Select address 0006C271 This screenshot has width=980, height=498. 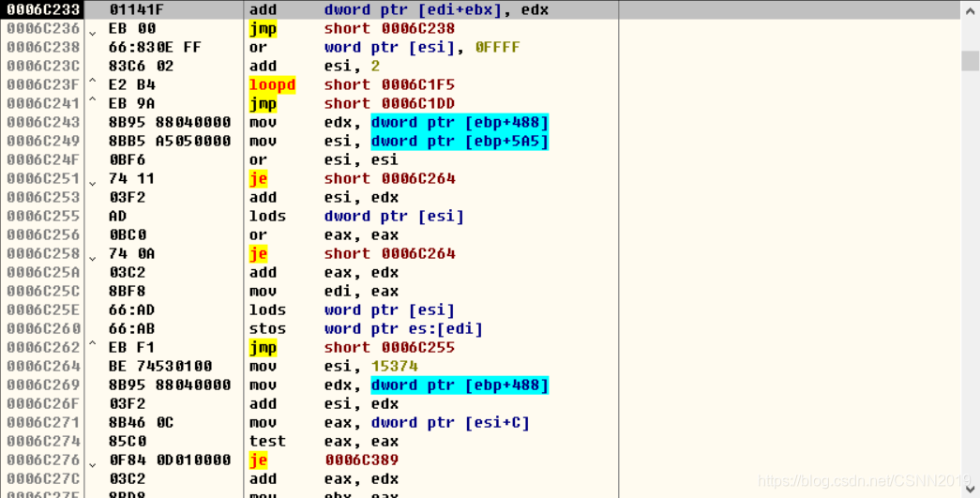[x=42, y=422]
